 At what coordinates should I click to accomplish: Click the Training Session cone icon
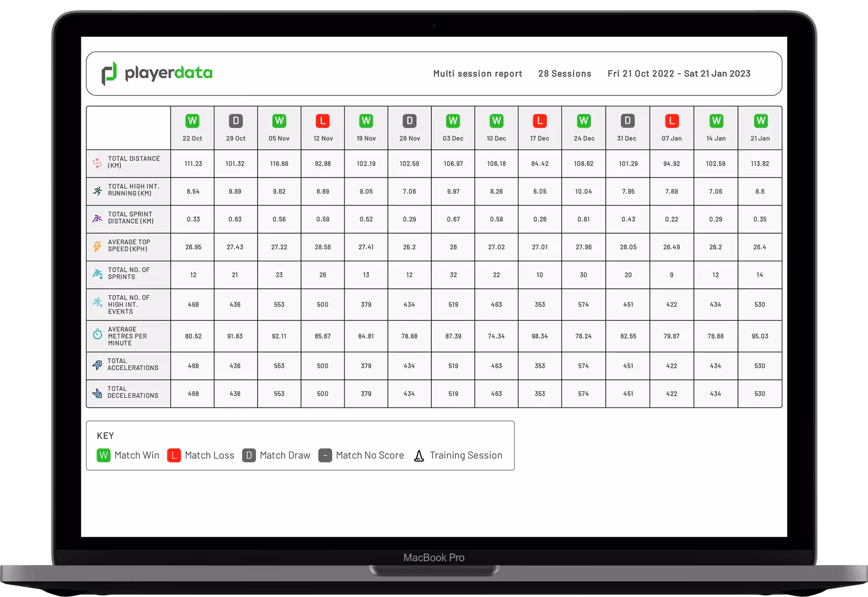419,456
